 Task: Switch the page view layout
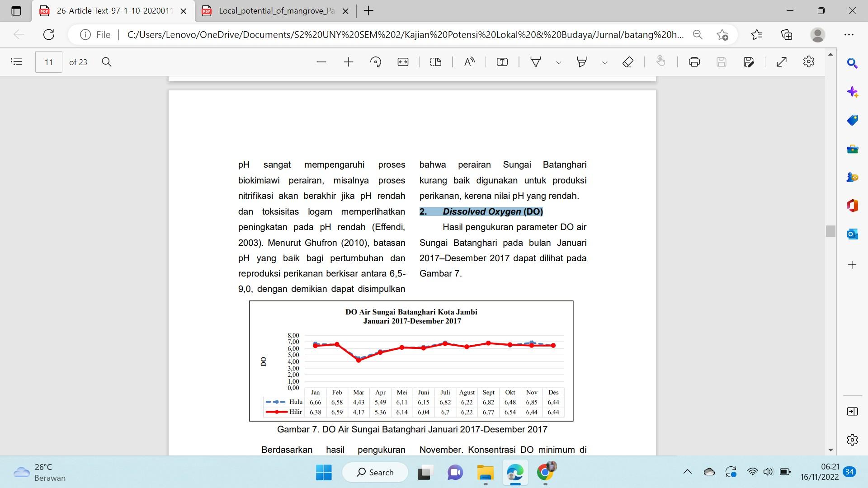[436, 62]
